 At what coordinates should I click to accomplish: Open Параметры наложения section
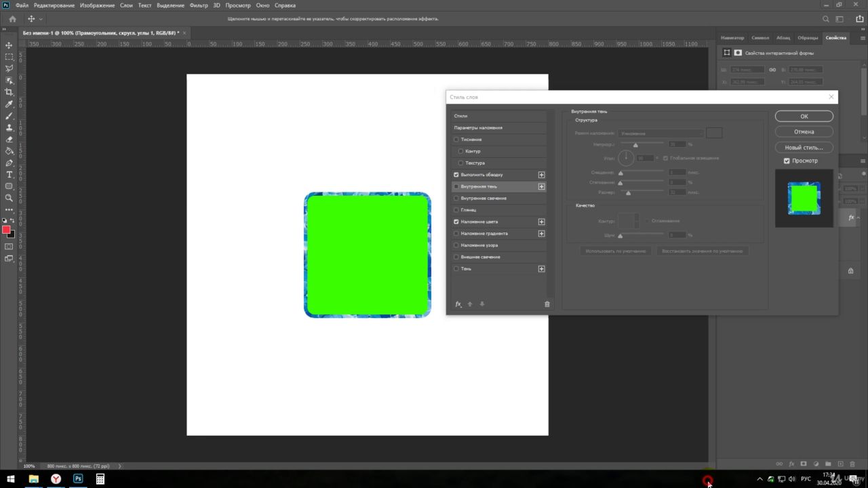coord(499,127)
